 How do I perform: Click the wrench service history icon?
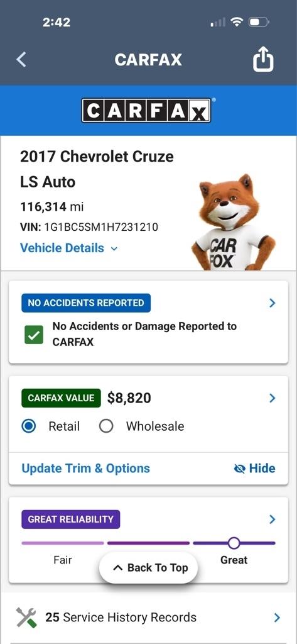point(26,618)
